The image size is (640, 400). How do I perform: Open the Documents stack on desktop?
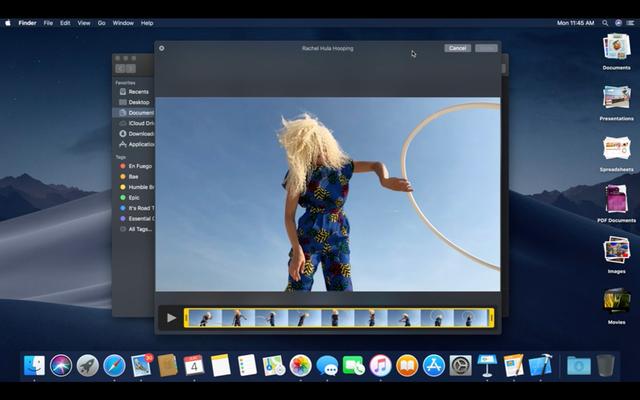pyautogui.click(x=616, y=47)
